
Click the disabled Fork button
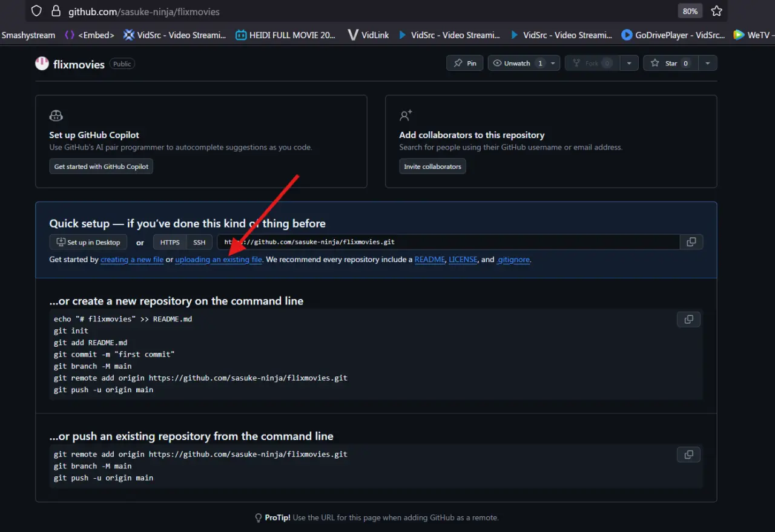(x=592, y=63)
